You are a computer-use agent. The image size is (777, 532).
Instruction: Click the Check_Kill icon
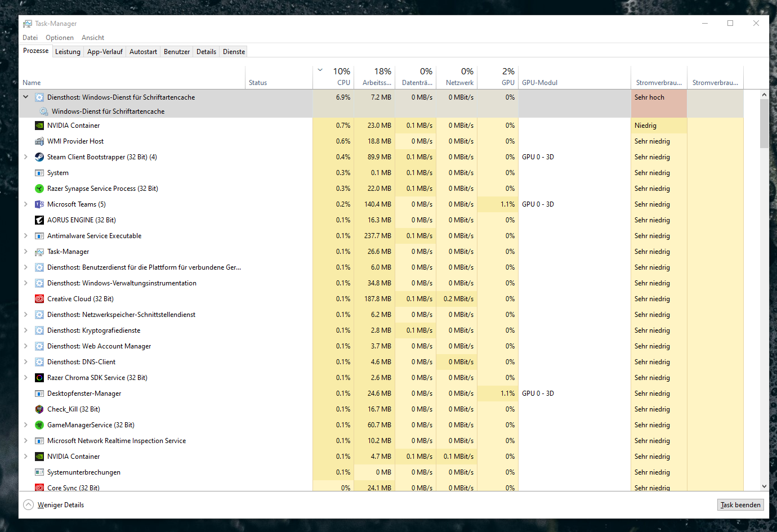point(39,409)
